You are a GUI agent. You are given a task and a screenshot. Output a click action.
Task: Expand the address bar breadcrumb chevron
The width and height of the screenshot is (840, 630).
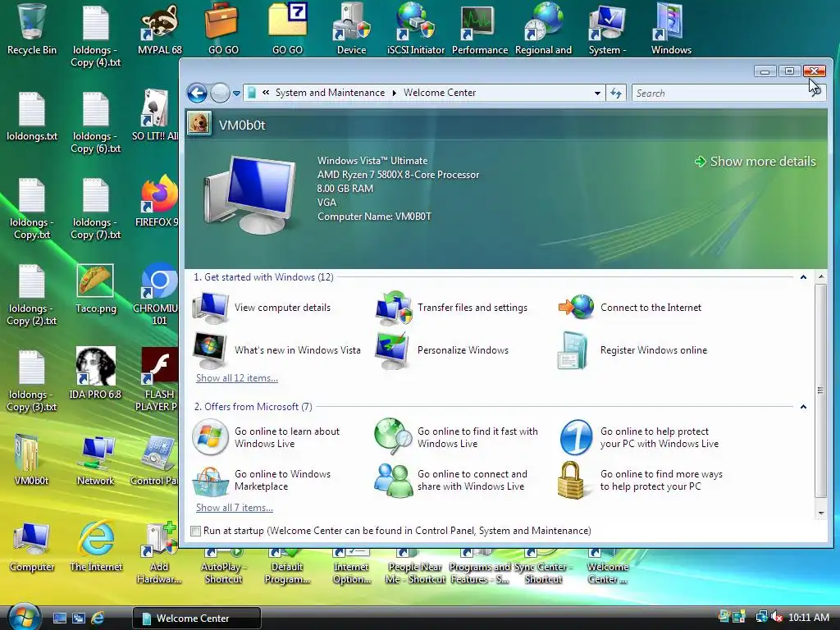point(266,93)
